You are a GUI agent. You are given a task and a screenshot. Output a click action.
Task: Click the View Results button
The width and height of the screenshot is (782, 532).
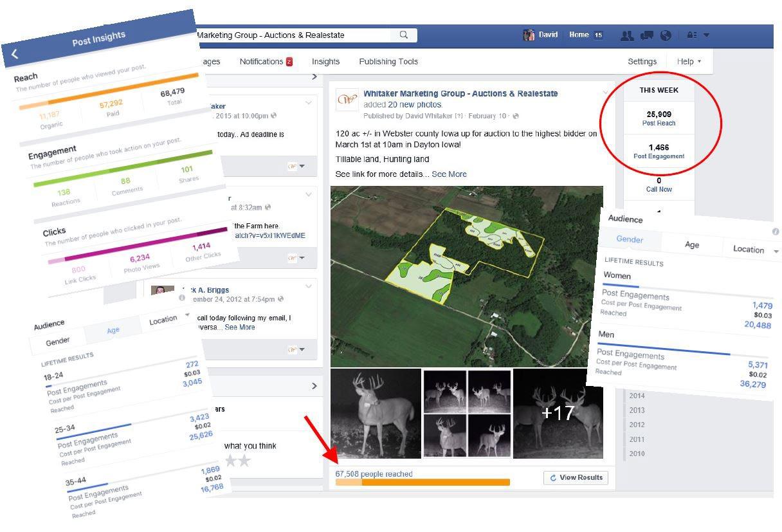coord(576,477)
